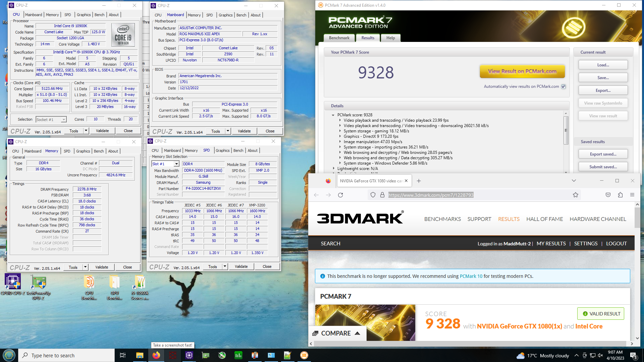The width and height of the screenshot is (644, 362).
Task: Click the PCMark 7 result thumbnail image
Action: point(365,322)
